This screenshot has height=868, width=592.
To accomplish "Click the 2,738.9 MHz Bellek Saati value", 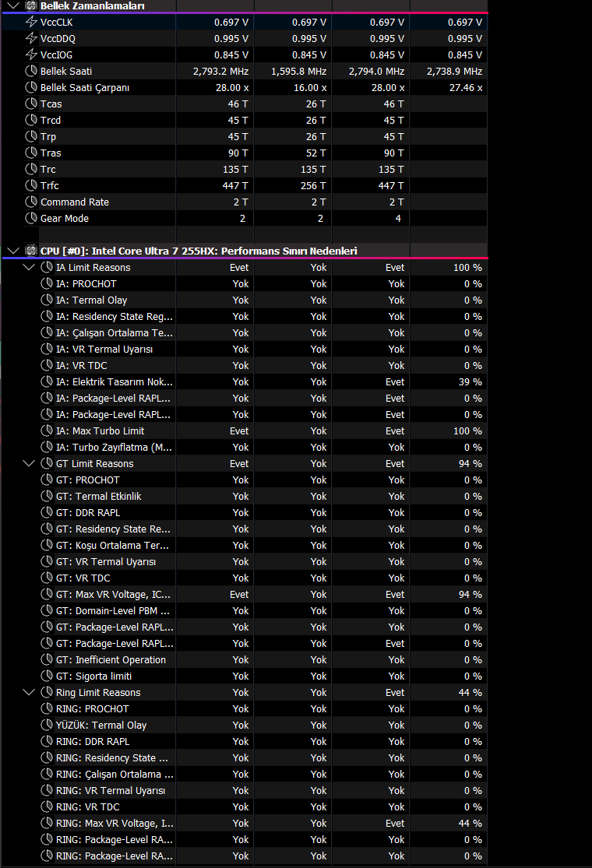I will tap(454, 72).
